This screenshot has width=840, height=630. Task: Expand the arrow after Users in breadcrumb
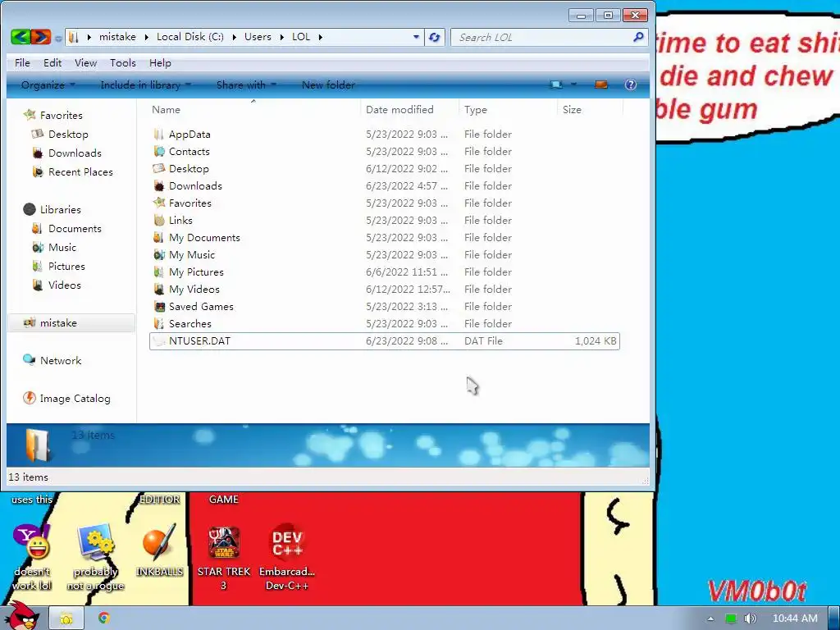coord(282,37)
